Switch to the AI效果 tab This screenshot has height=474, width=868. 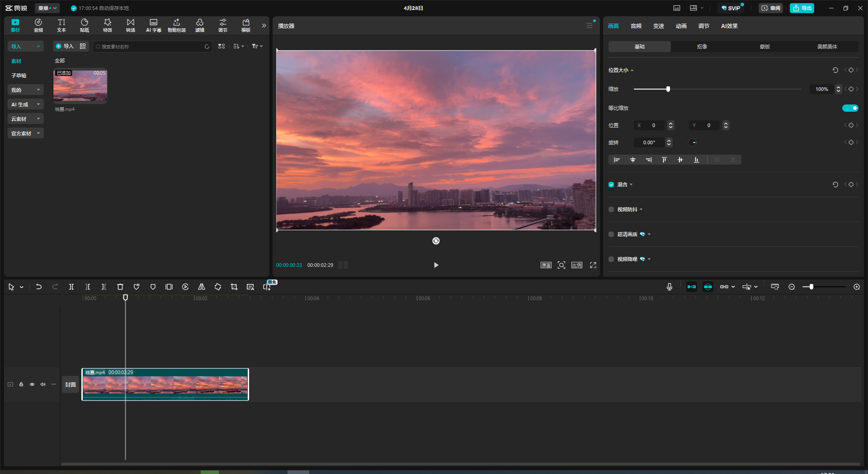(x=729, y=26)
